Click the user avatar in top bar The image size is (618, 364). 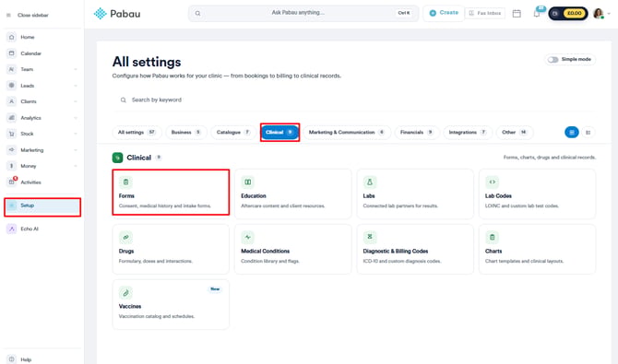[x=599, y=14]
